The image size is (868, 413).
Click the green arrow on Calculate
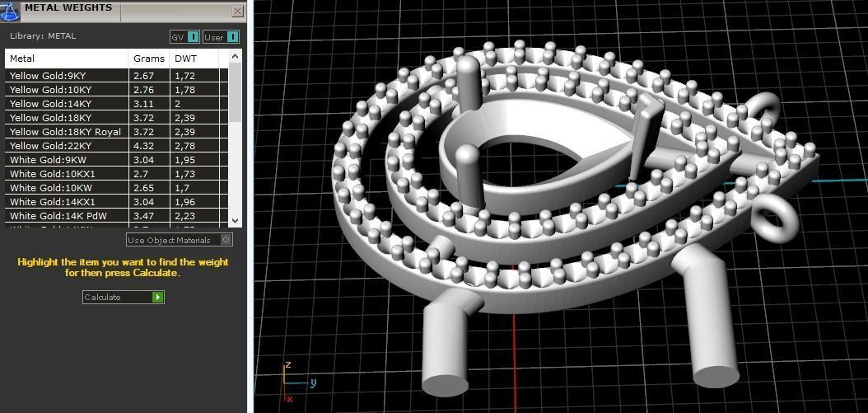coord(158,297)
